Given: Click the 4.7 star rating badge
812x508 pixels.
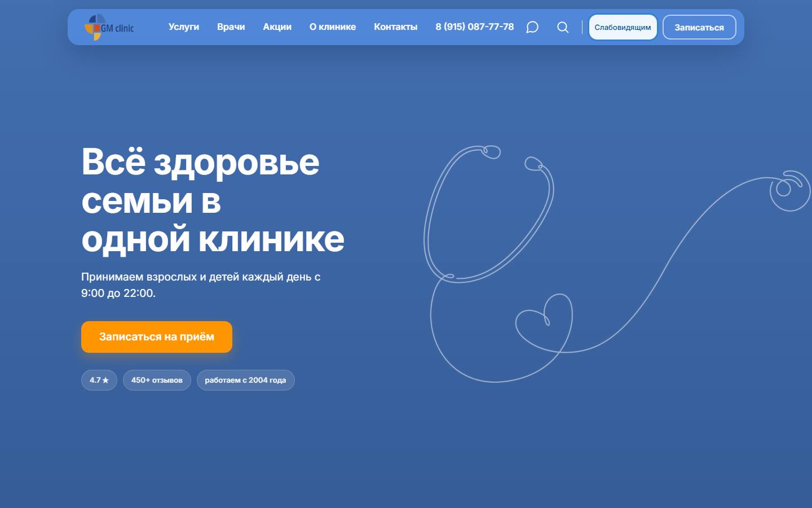Looking at the screenshot, I should tap(99, 380).
